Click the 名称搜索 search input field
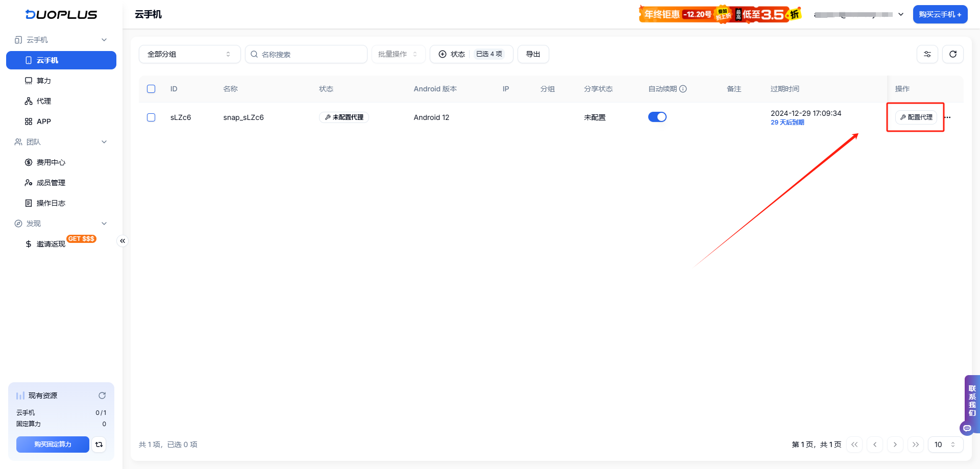The image size is (980, 469). [306, 54]
